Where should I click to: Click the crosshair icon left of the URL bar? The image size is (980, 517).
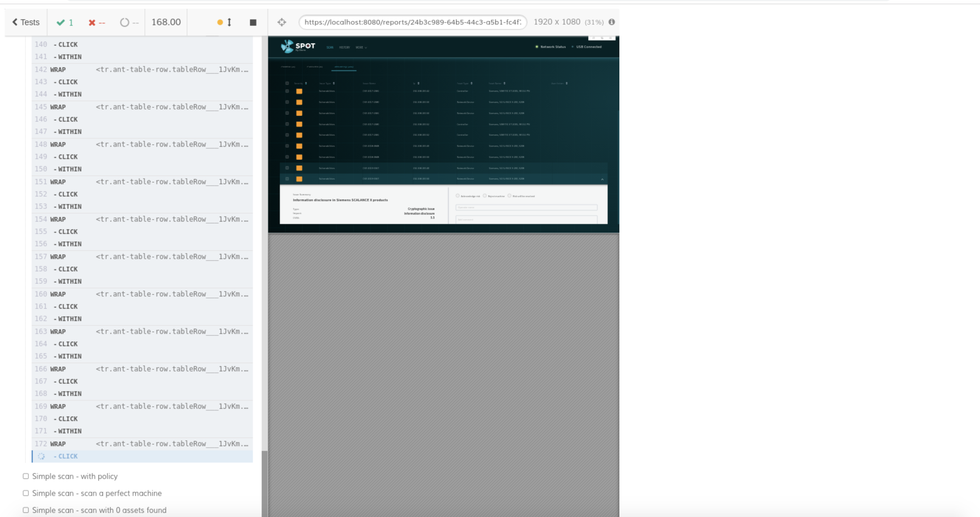pyautogui.click(x=282, y=22)
